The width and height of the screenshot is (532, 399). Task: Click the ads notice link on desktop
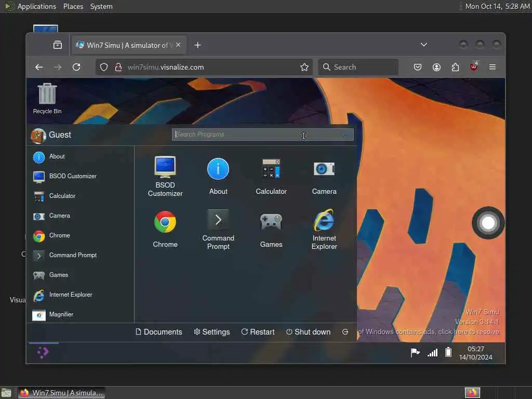tap(428, 332)
